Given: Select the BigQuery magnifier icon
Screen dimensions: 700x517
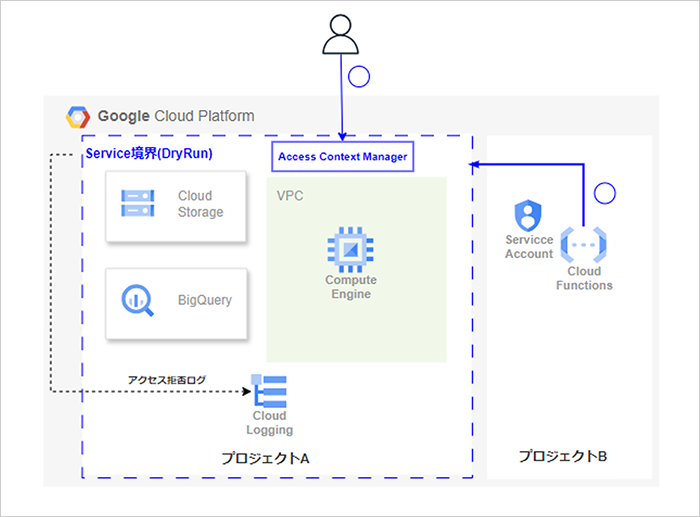Looking at the screenshot, I should [138, 300].
